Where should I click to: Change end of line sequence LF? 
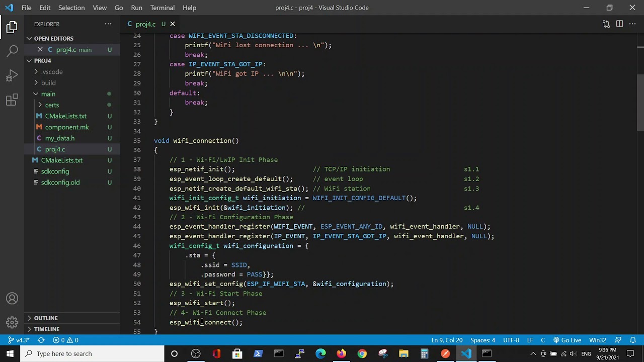[x=530, y=340]
